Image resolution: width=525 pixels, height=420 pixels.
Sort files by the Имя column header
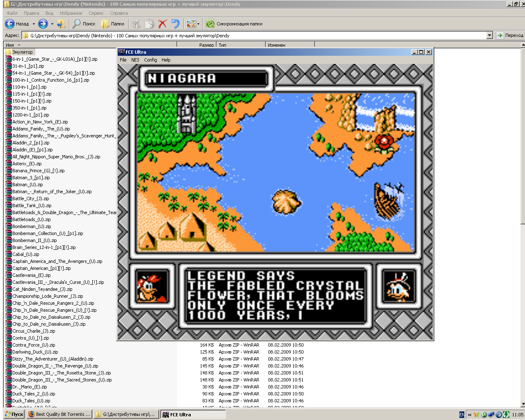pyautogui.click(x=90, y=45)
